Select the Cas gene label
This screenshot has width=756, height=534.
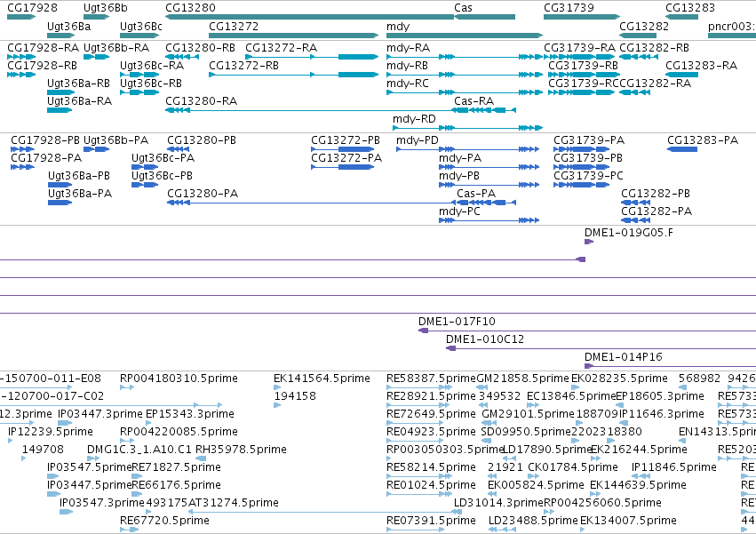coord(464,8)
